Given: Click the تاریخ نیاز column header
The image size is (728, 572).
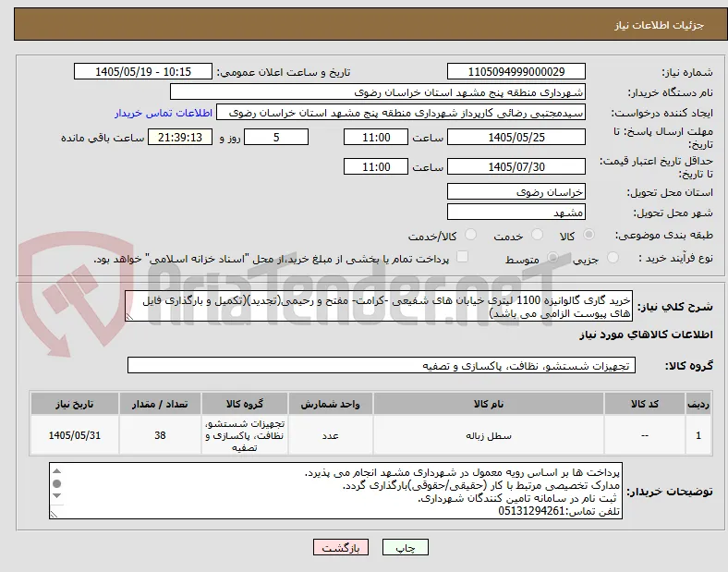Looking at the screenshot, I should [75, 404].
